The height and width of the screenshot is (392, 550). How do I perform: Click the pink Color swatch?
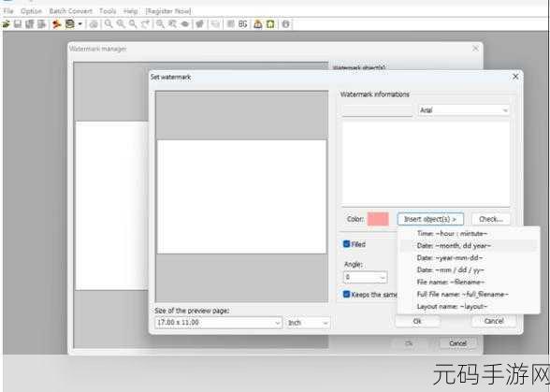tap(378, 219)
